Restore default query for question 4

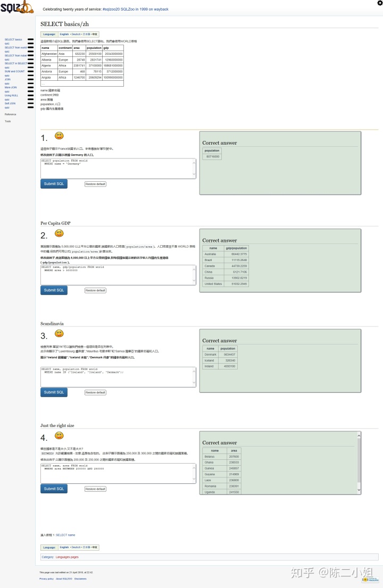[95, 489]
